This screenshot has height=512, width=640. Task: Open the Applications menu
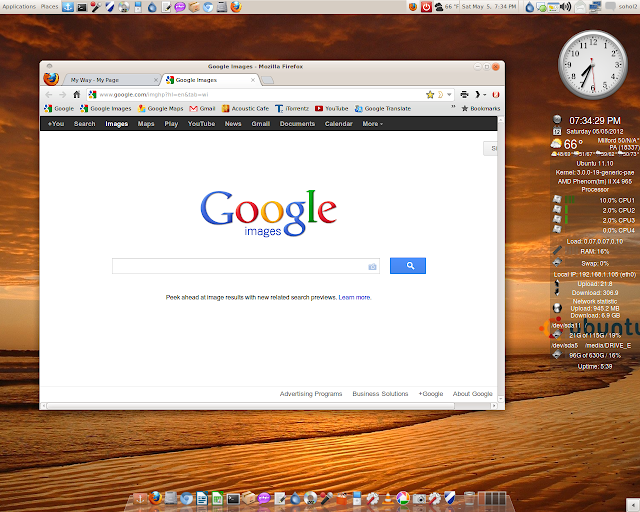tap(19, 7)
